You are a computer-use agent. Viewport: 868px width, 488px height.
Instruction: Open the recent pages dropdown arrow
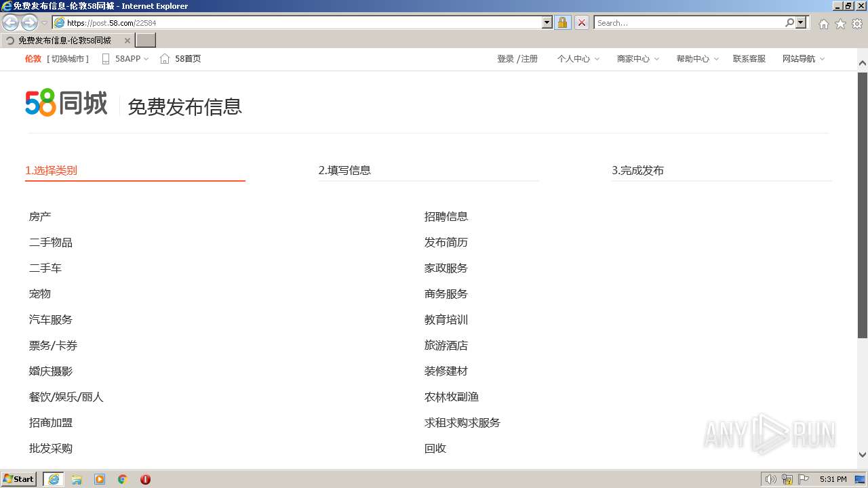coord(45,23)
